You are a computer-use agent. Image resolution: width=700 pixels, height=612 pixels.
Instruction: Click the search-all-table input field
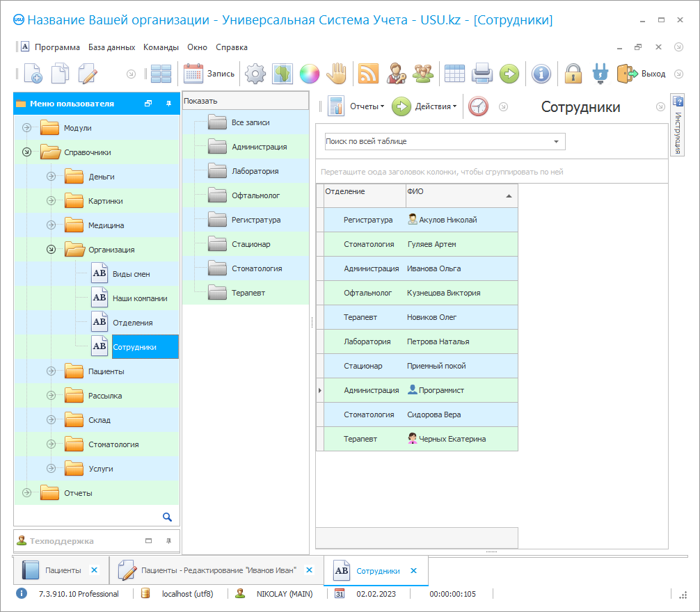click(437, 141)
